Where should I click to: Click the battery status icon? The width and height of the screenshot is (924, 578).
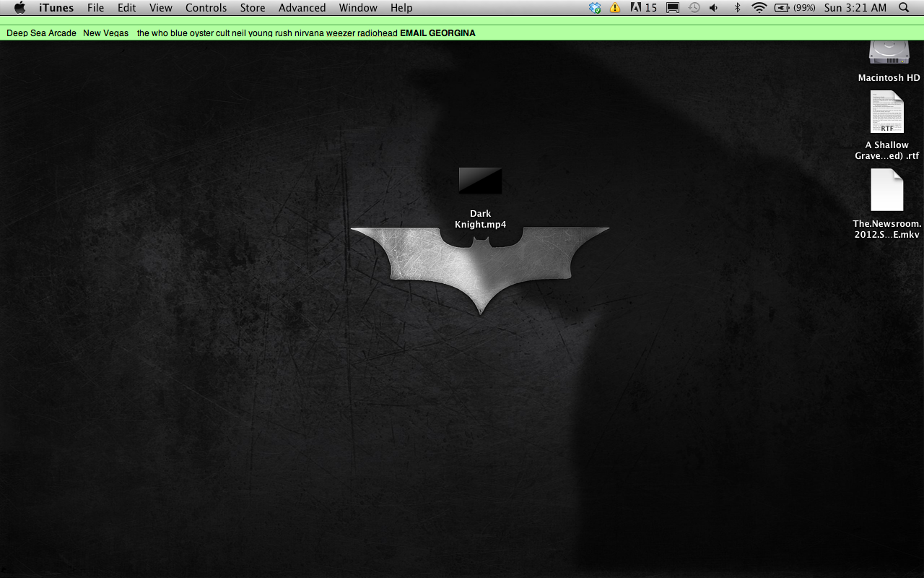point(795,8)
